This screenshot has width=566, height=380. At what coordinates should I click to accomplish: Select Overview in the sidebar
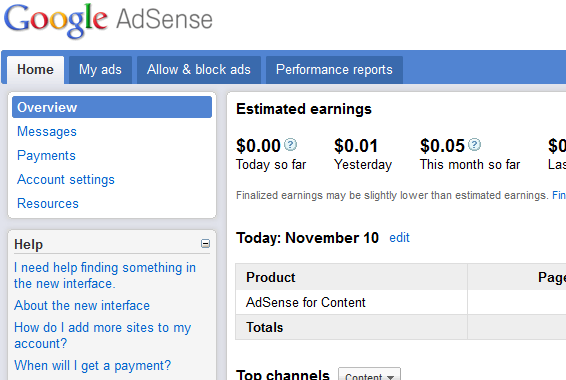coord(112,107)
